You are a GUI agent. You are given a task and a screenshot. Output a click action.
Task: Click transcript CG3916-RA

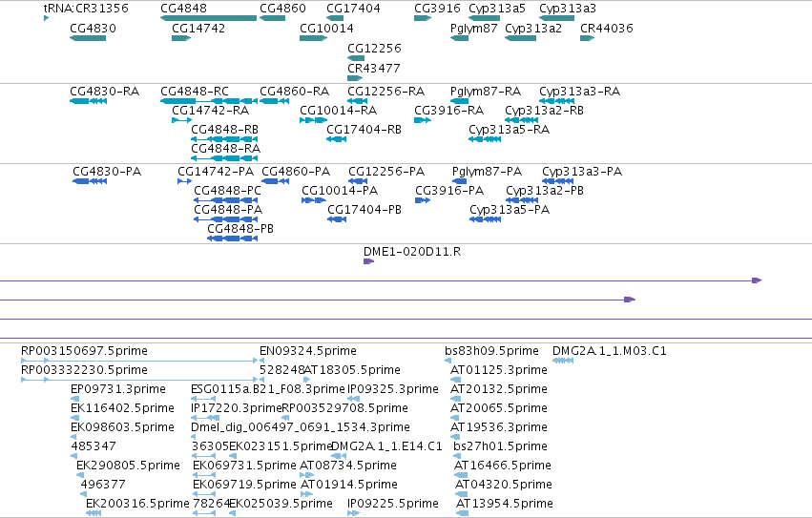449,111
